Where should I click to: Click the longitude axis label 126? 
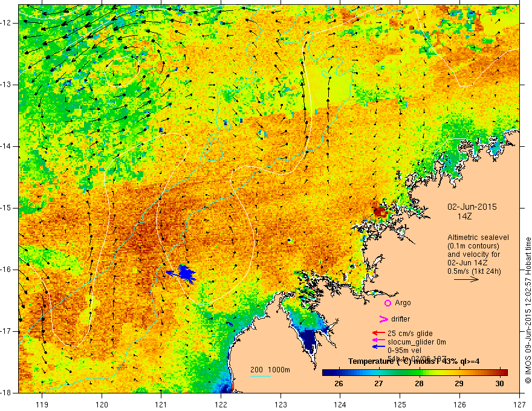point(459,404)
